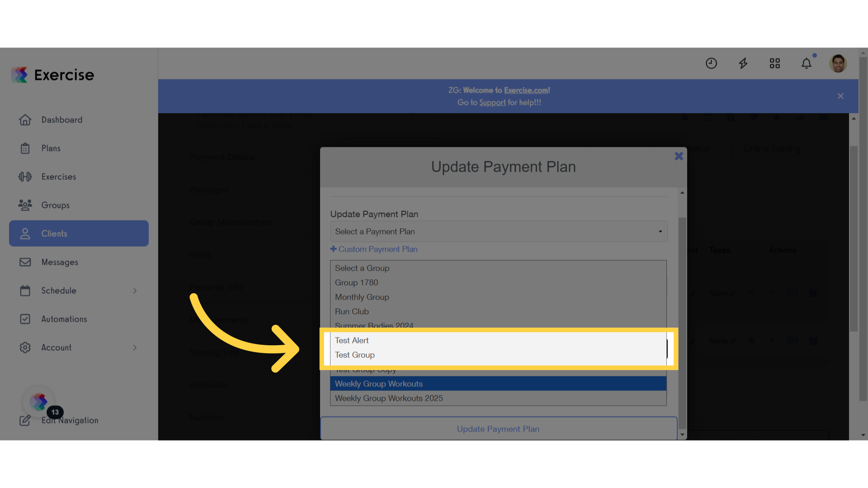Screen dimensions: 868x488
Task: Click the close modal button
Action: pos(679,156)
